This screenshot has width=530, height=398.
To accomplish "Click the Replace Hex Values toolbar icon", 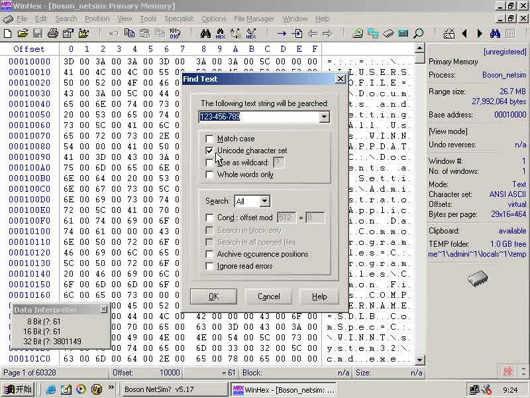I will point(251,33).
